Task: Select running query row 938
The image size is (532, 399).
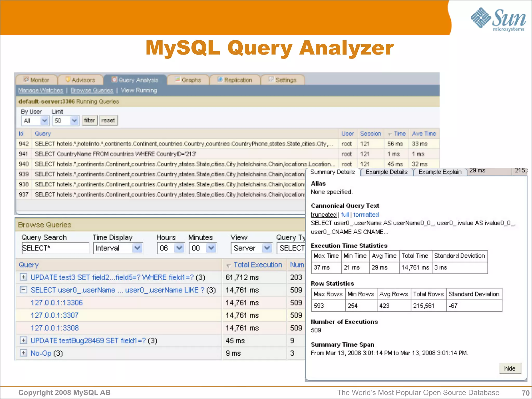Action: [x=161, y=184]
